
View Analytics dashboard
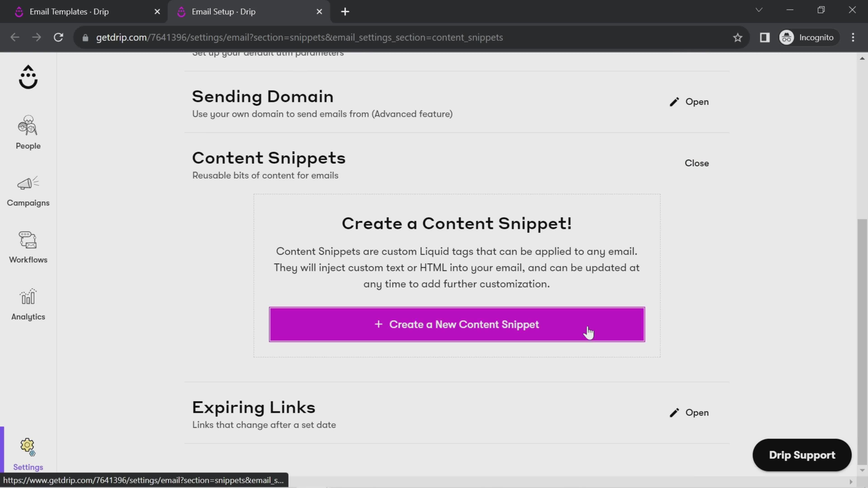click(28, 305)
